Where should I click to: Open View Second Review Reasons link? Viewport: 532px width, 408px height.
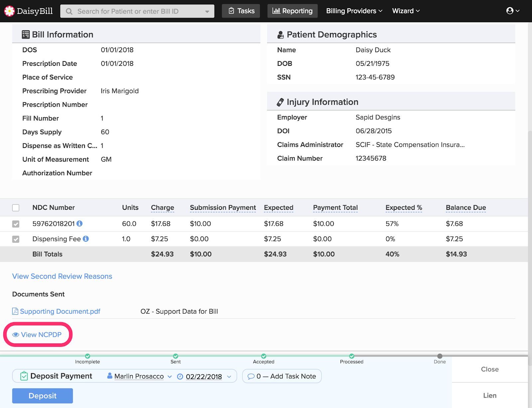tap(62, 276)
